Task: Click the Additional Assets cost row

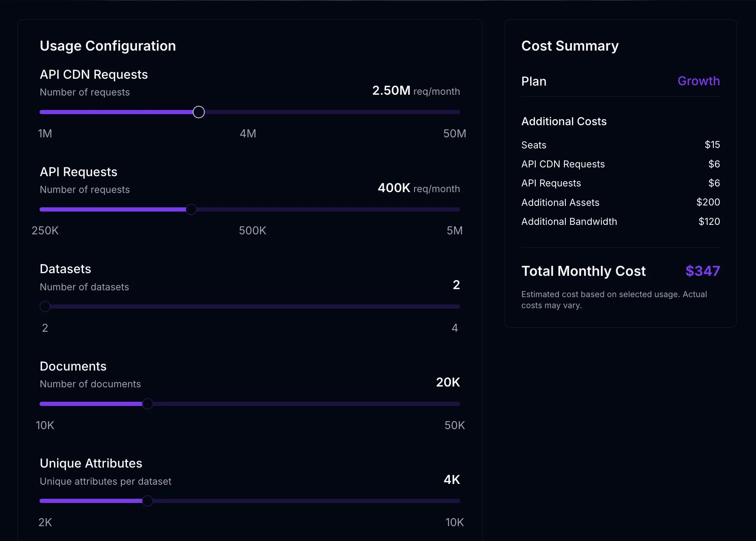Action: (x=620, y=202)
